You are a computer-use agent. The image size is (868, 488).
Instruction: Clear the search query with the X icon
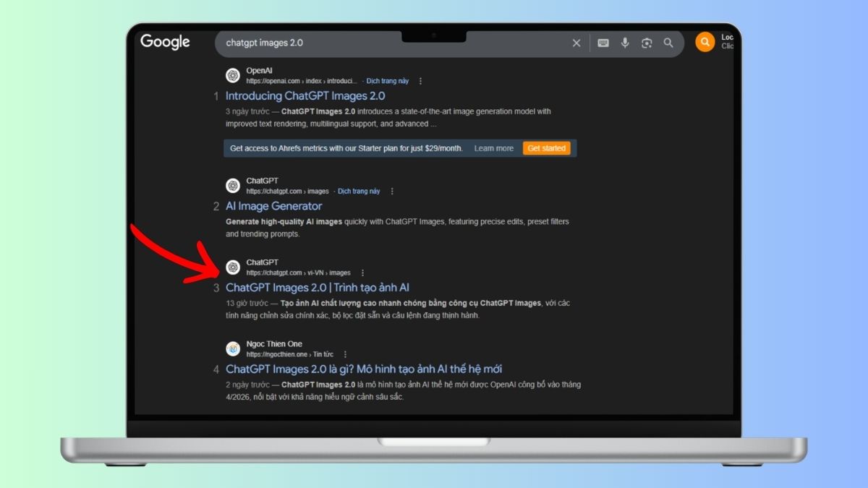click(576, 43)
